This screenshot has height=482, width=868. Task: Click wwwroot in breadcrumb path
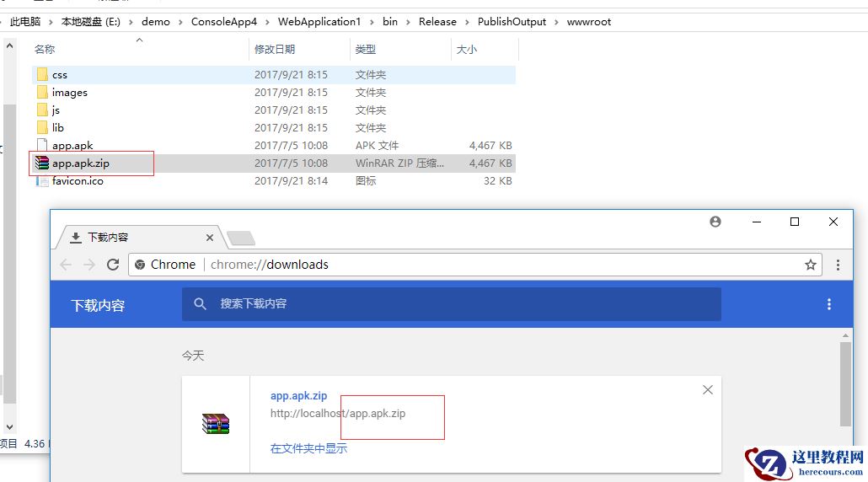[x=588, y=22]
